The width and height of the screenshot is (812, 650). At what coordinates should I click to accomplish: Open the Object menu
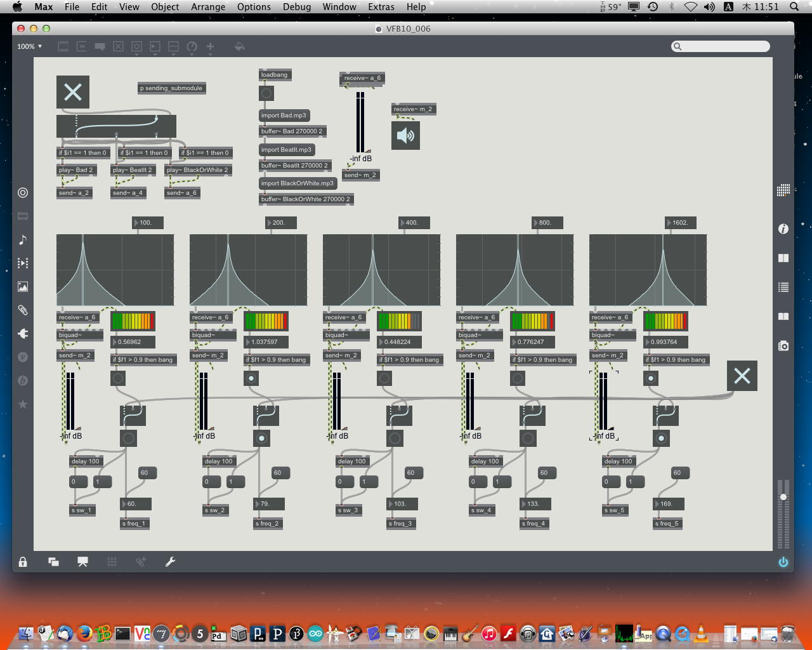(x=165, y=6)
